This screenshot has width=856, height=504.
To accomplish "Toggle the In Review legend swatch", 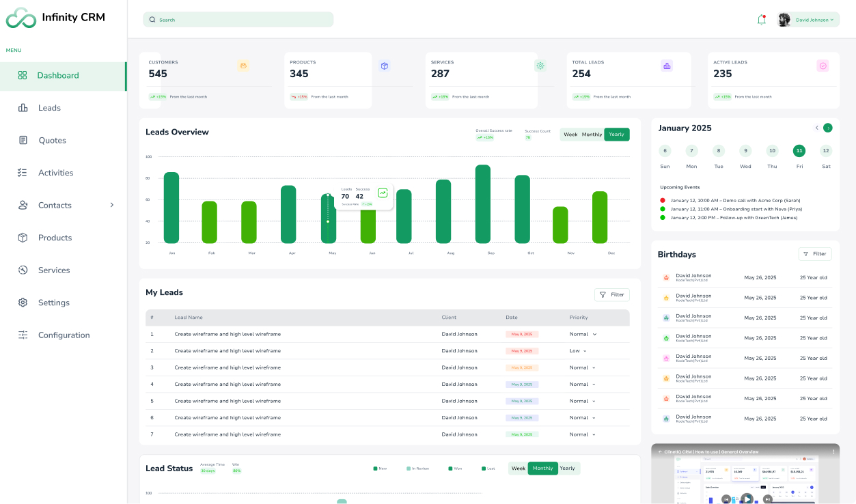I will [409, 468].
